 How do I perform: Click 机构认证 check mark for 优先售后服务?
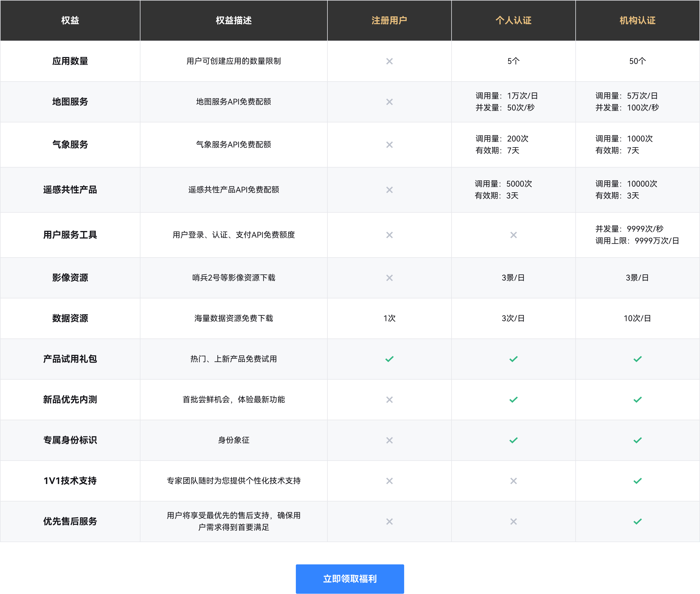coord(637,522)
